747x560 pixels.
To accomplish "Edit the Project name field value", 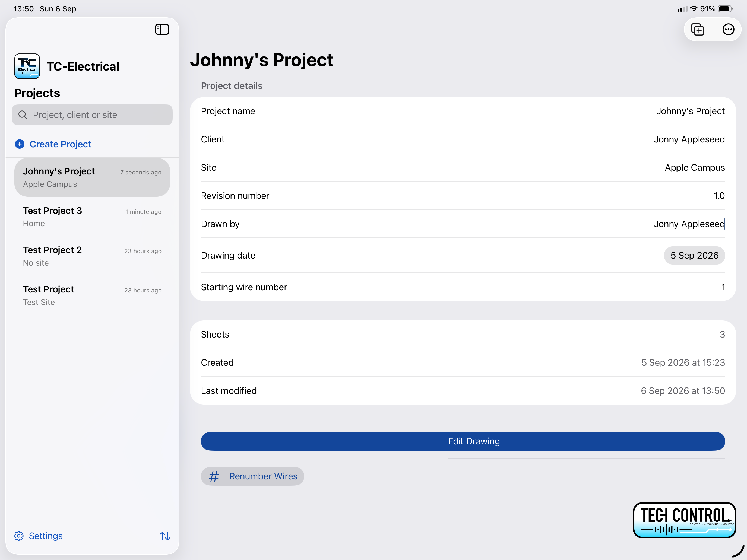I will (690, 111).
